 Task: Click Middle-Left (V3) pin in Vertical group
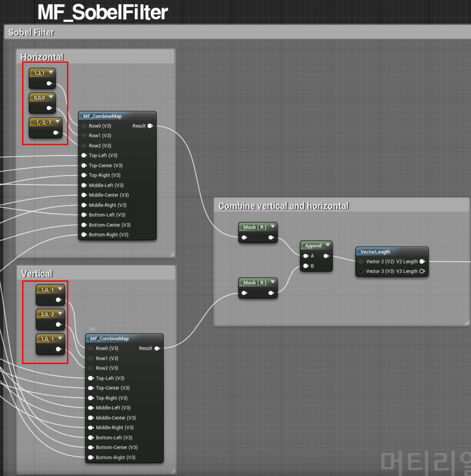pyautogui.click(x=91, y=408)
